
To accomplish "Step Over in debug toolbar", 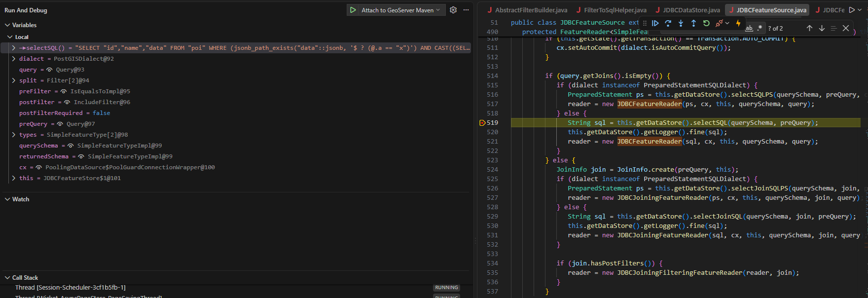I will [668, 23].
